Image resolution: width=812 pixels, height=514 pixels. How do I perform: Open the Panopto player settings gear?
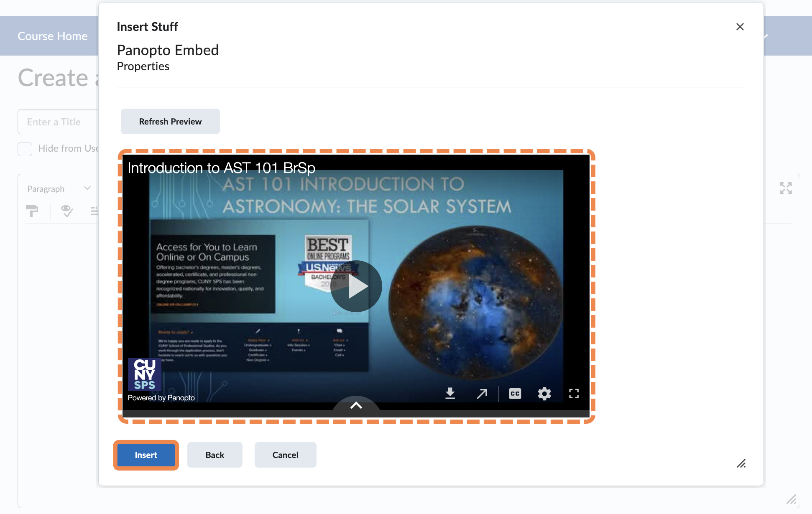click(544, 393)
